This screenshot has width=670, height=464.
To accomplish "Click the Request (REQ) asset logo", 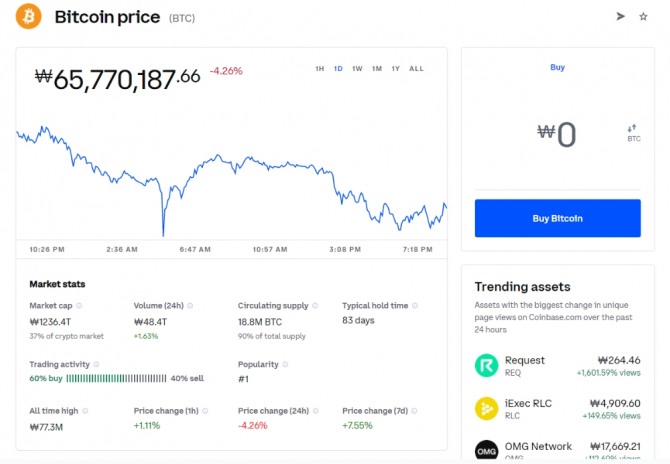I will [487, 366].
